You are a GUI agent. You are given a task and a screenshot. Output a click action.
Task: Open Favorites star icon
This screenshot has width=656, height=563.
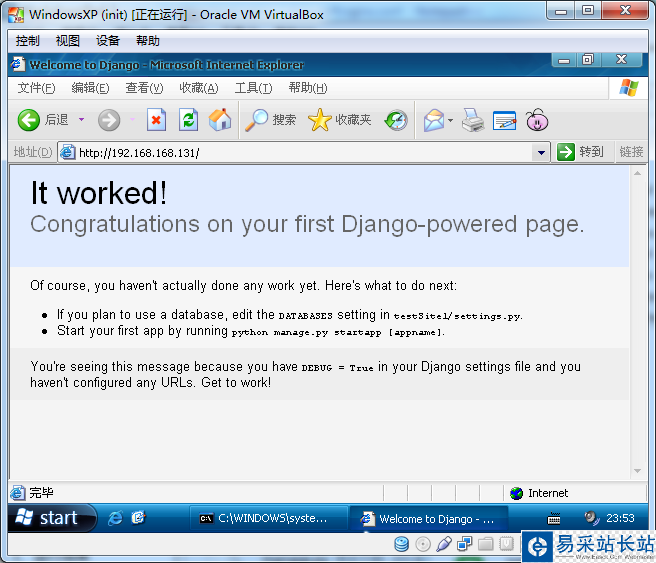pyautogui.click(x=320, y=120)
